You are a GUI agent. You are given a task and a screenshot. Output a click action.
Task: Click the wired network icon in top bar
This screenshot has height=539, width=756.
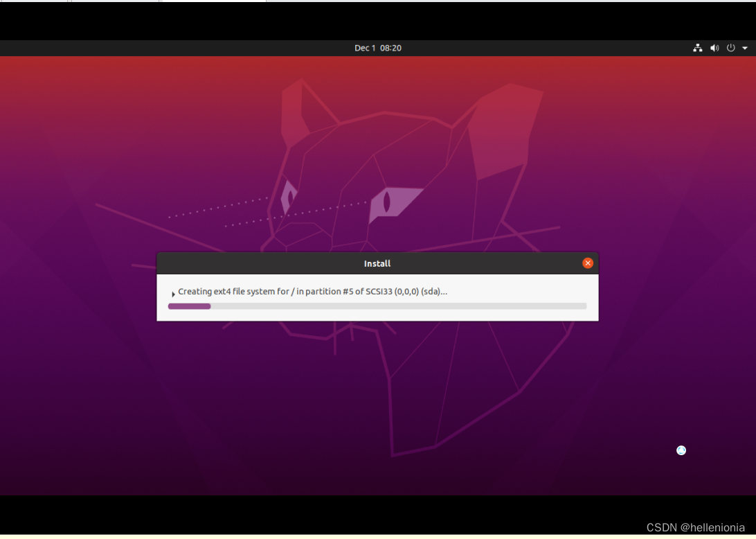698,48
